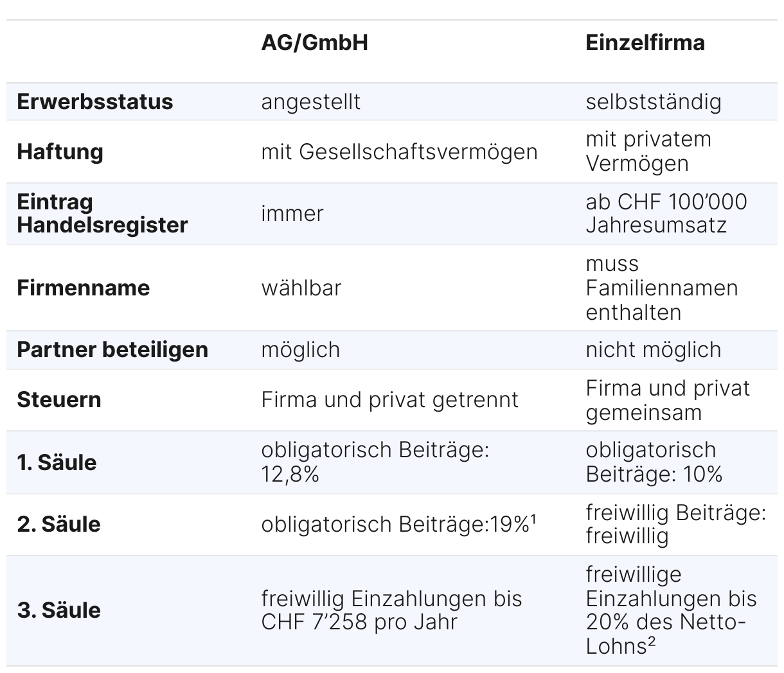The image size is (784, 673).
Task: Click the 2. Säule row label
Action: coord(59,524)
